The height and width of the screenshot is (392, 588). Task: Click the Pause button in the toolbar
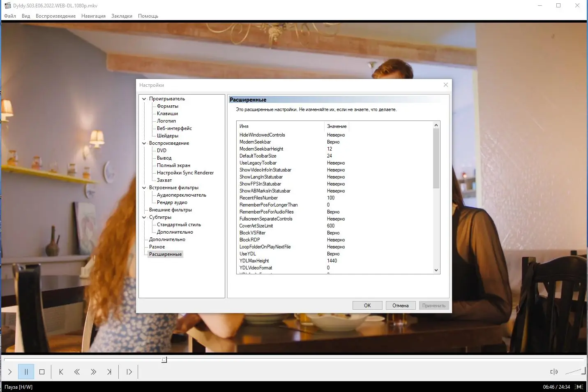tap(26, 372)
